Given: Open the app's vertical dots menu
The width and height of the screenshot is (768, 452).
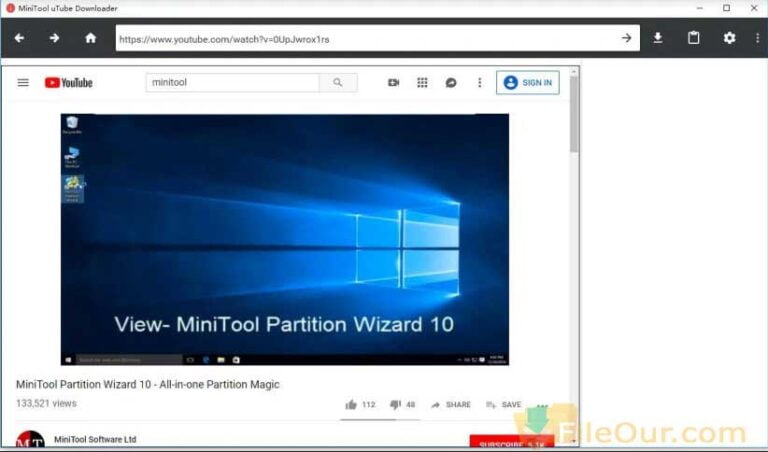Looking at the screenshot, I should 758,38.
